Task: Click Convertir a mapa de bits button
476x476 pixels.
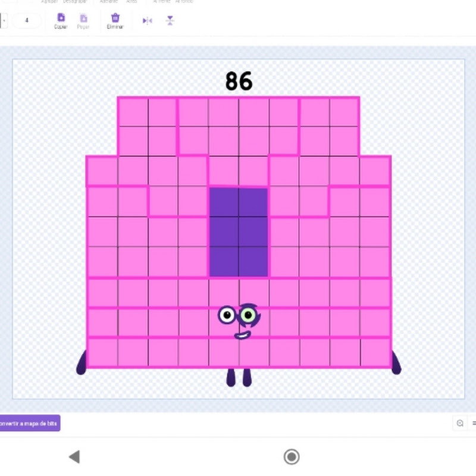Action: (x=29, y=423)
